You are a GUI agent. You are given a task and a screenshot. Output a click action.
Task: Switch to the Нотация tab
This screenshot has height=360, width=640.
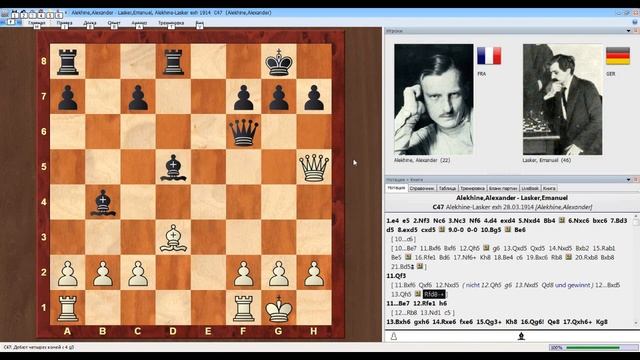click(396, 188)
